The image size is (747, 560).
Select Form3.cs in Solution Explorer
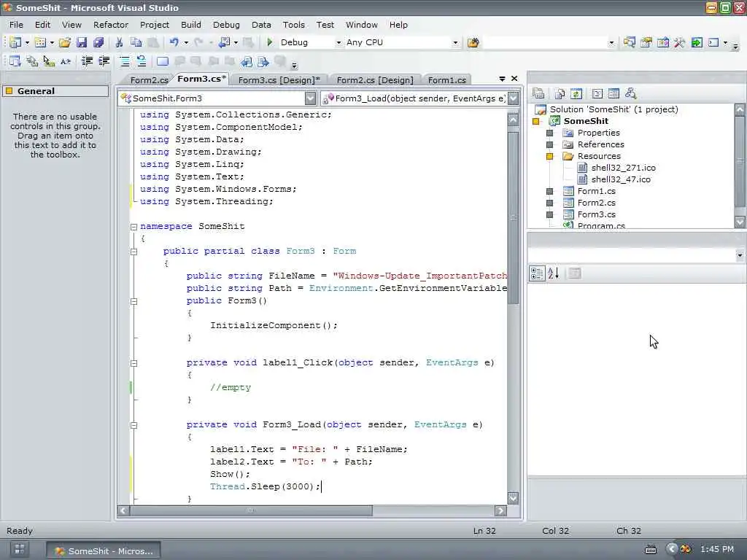(597, 214)
